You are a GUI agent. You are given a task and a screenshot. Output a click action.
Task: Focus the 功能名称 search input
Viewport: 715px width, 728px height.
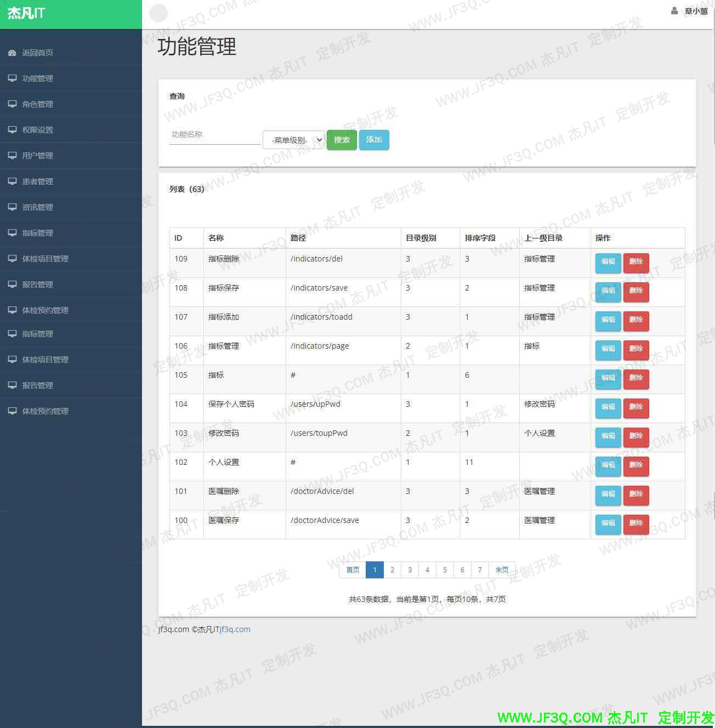[x=214, y=135]
